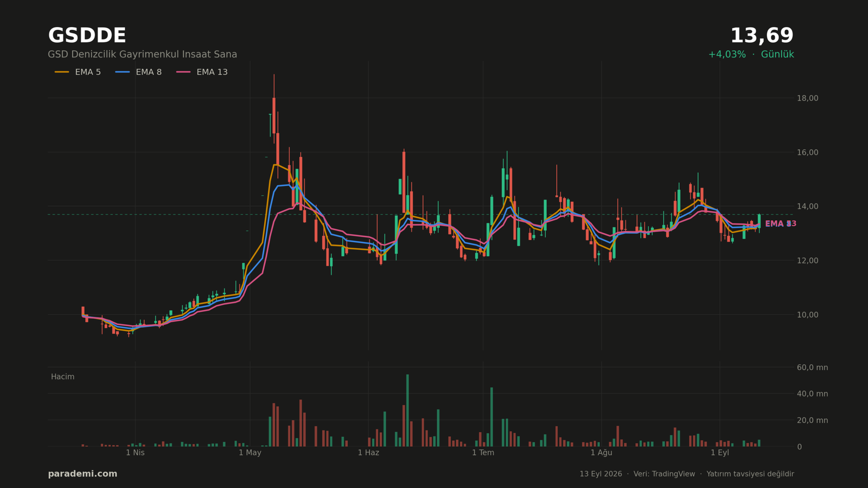The height and width of the screenshot is (488, 868).
Task: Click the 0 volume axis label
Action: [799, 447]
